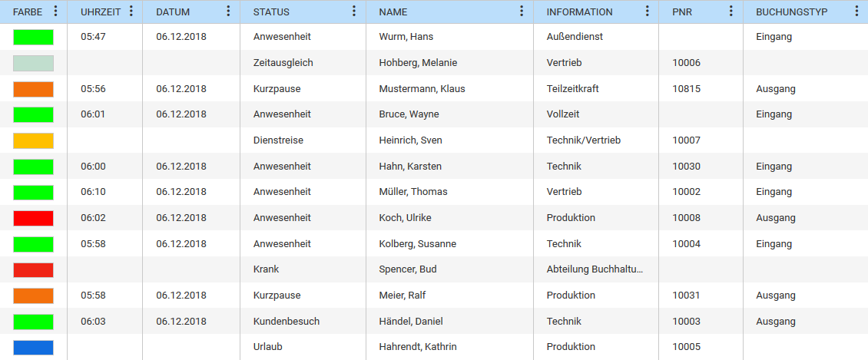Click the blue swatch in the Urlaub row
This screenshot has width=868, height=360.
(x=33, y=347)
